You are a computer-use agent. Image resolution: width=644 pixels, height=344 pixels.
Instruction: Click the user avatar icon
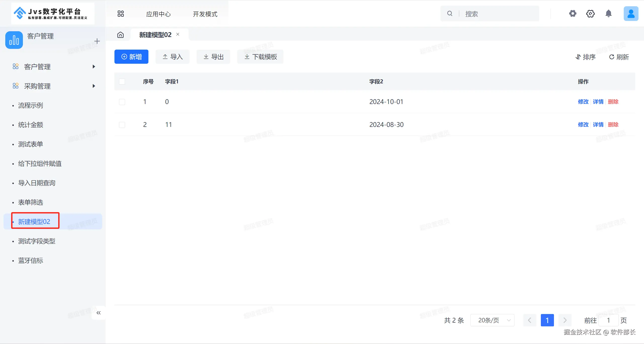[631, 14]
